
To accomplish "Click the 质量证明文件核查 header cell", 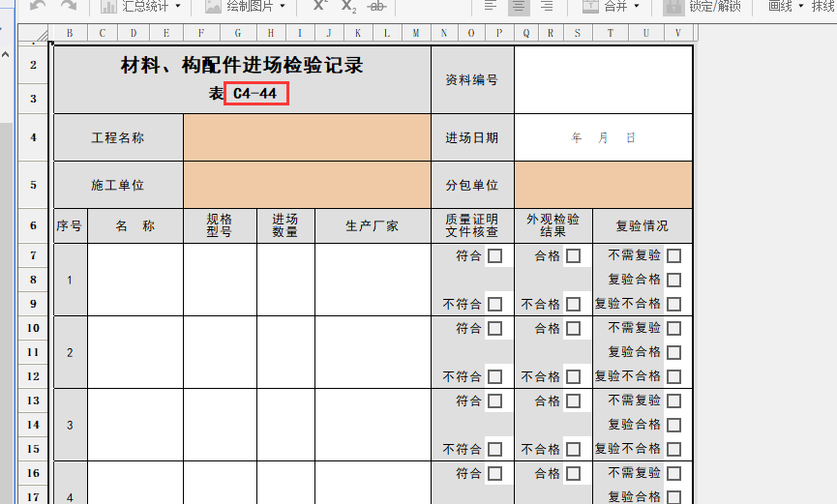I will pos(472,225).
